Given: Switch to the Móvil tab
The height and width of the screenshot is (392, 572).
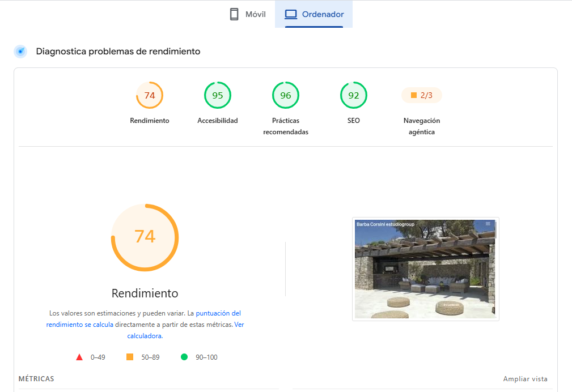Looking at the screenshot, I should tap(248, 14).
